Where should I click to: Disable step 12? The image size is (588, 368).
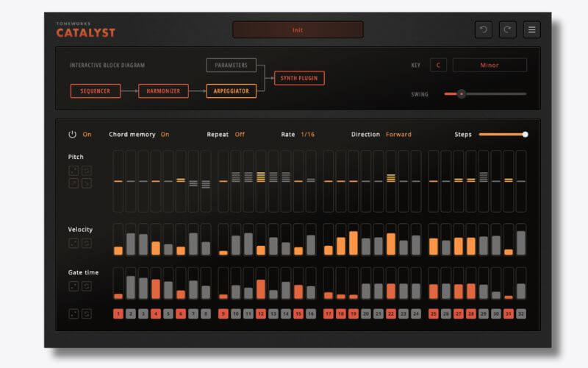point(261,314)
